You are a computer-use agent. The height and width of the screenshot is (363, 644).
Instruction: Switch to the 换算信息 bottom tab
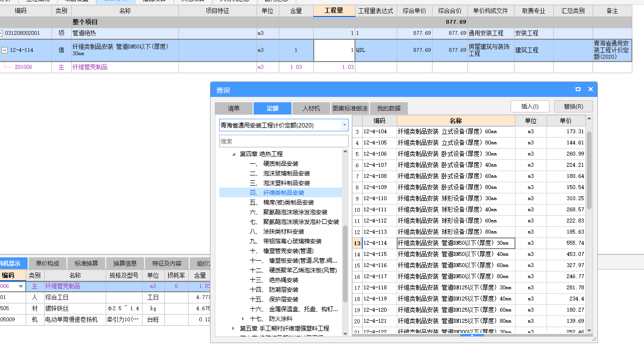[x=125, y=264]
